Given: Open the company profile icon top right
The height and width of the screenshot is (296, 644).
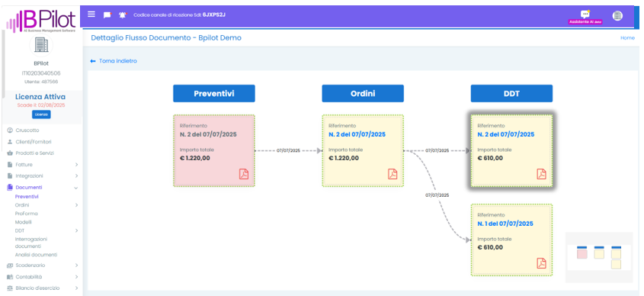Looking at the screenshot, I should click(617, 15).
